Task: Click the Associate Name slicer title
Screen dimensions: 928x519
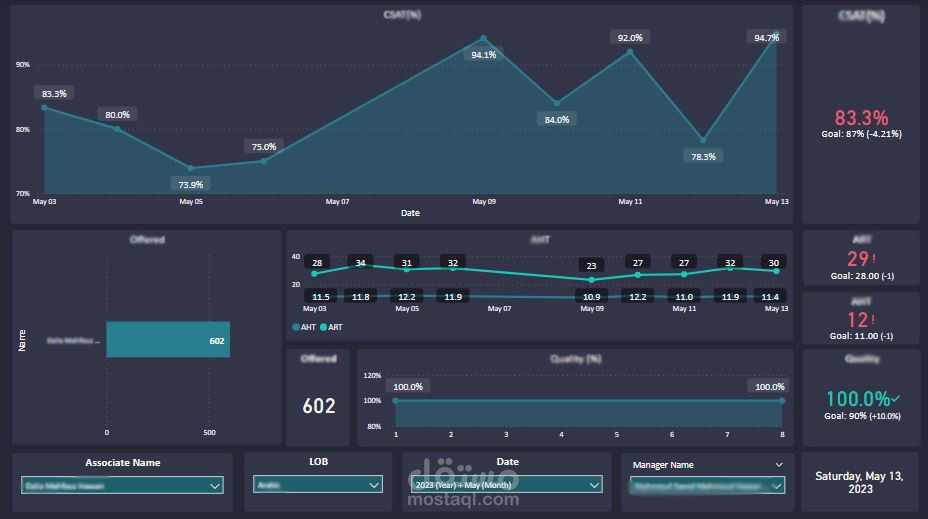Action: (123, 463)
